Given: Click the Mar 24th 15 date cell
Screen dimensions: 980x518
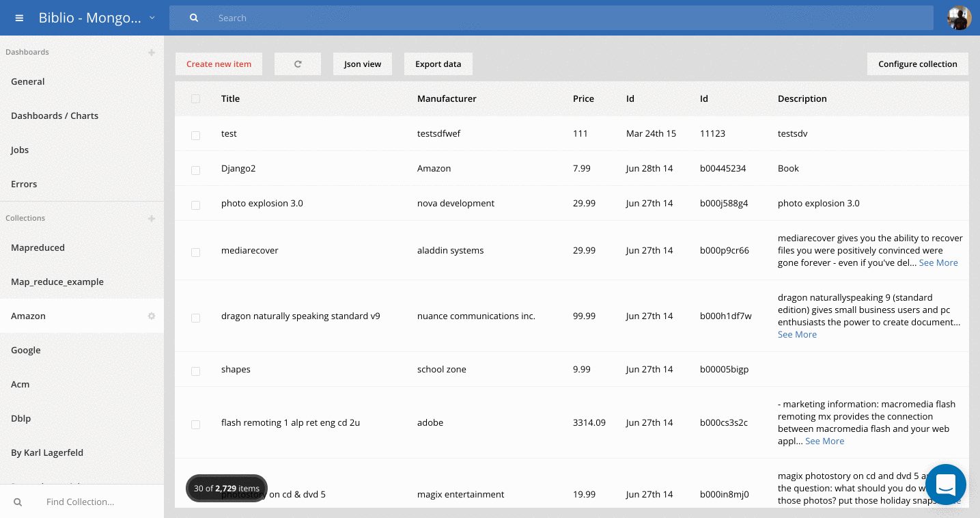Looking at the screenshot, I should click(651, 133).
